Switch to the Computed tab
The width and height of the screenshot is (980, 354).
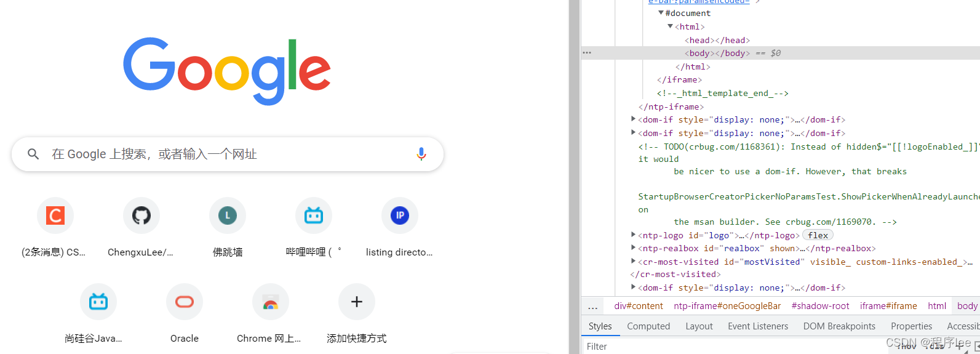pos(648,326)
